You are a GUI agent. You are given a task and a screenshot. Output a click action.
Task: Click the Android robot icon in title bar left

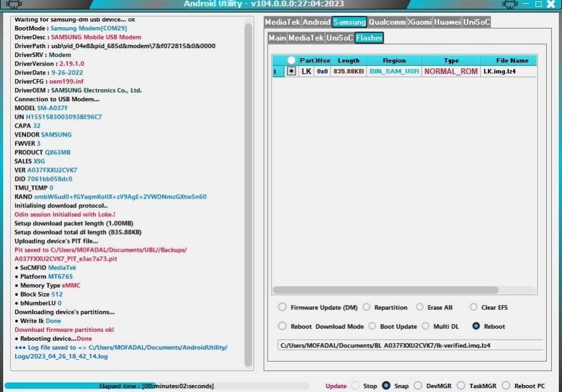[14, 4]
